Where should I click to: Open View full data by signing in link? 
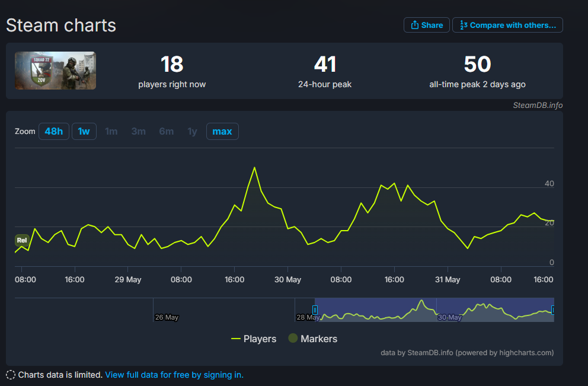click(x=174, y=375)
